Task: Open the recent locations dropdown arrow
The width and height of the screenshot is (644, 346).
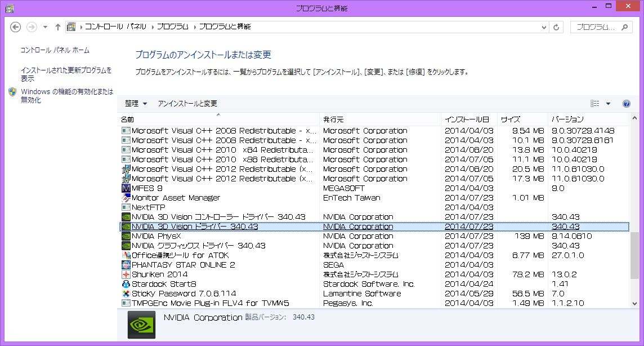Action: tap(45, 27)
